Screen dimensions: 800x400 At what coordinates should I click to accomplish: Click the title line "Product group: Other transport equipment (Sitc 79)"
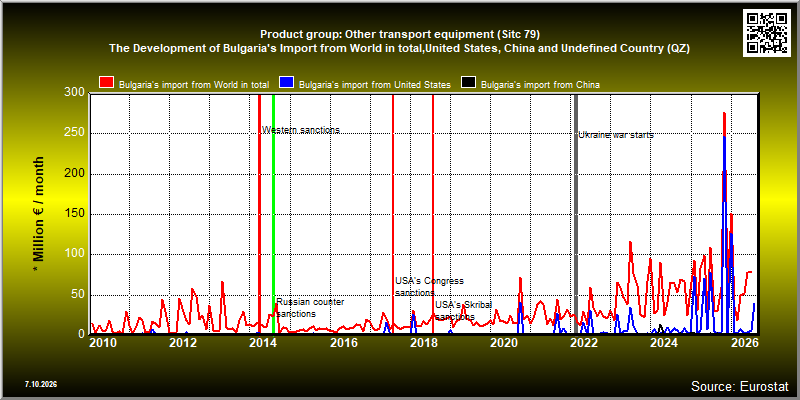pyautogui.click(x=400, y=35)
